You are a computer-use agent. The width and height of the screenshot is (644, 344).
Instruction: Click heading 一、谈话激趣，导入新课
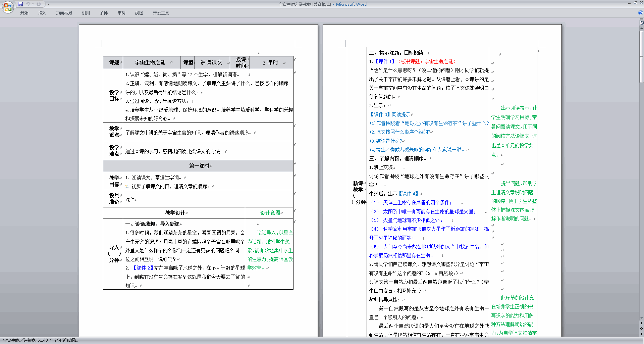coord(152,224)
